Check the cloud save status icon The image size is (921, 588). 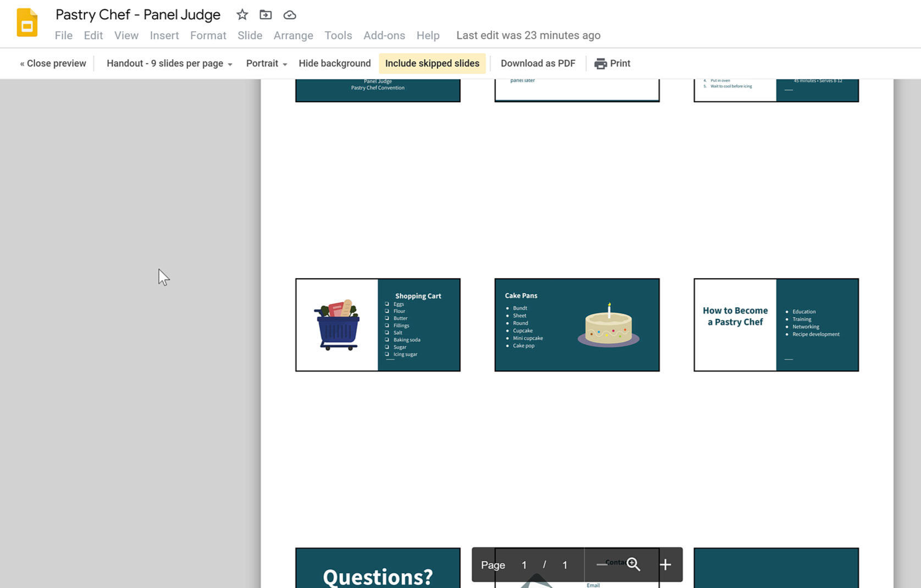pyautogui.click(x=290, y=15)
